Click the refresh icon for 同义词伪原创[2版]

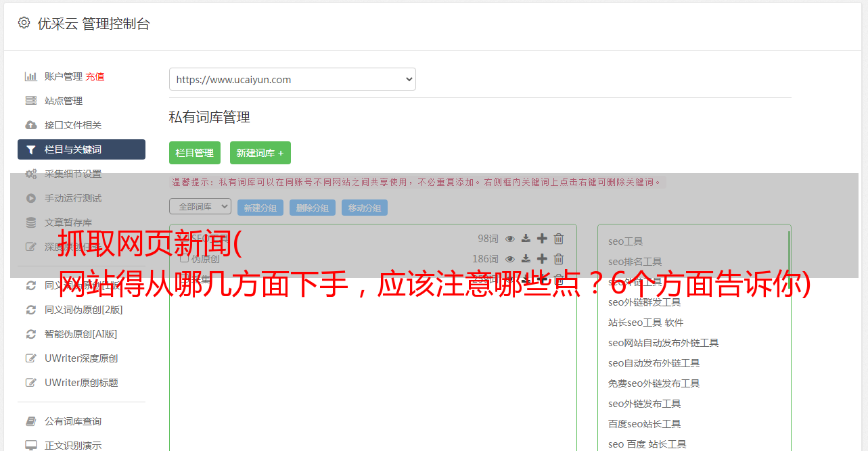click(31, 310)
